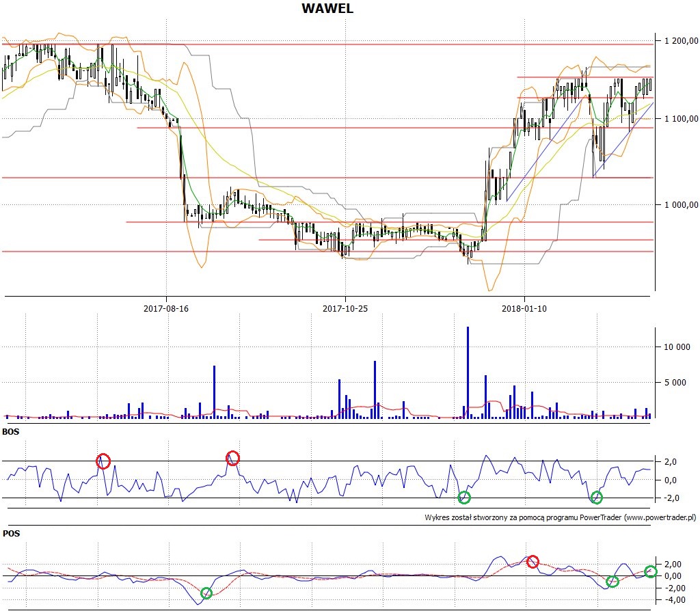Image resolution: width=700 pixels, height=611 pixels.
Task: Select the 0,0 label on BOS axis
Action: pos(671,480)
